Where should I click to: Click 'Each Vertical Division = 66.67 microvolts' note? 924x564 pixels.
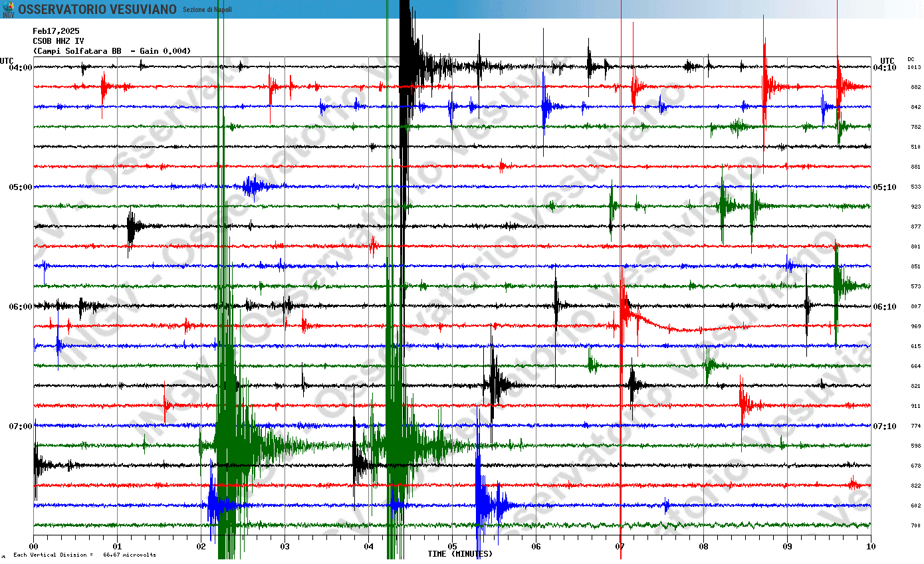84,555
